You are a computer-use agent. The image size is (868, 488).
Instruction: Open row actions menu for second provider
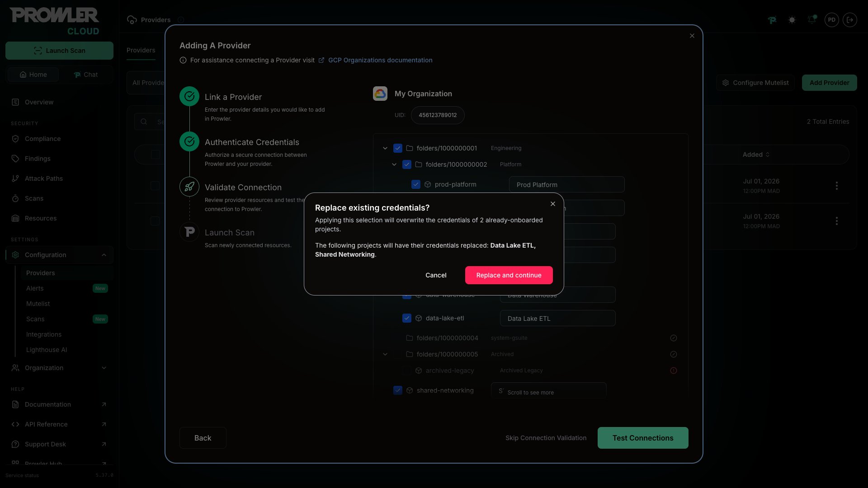tap(837, 221)
